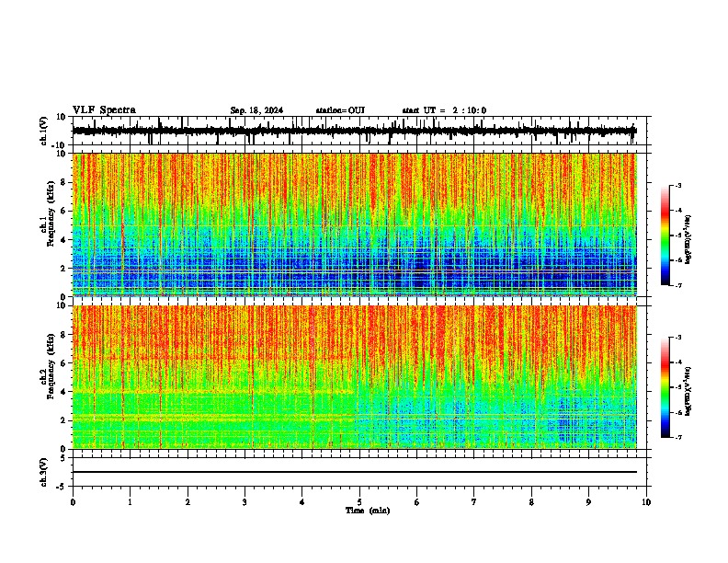Image resolution: width=728 pixels, height=563 pixels.
Task: Click the '0' tick on the time axis
Action: tap(73, 502)
